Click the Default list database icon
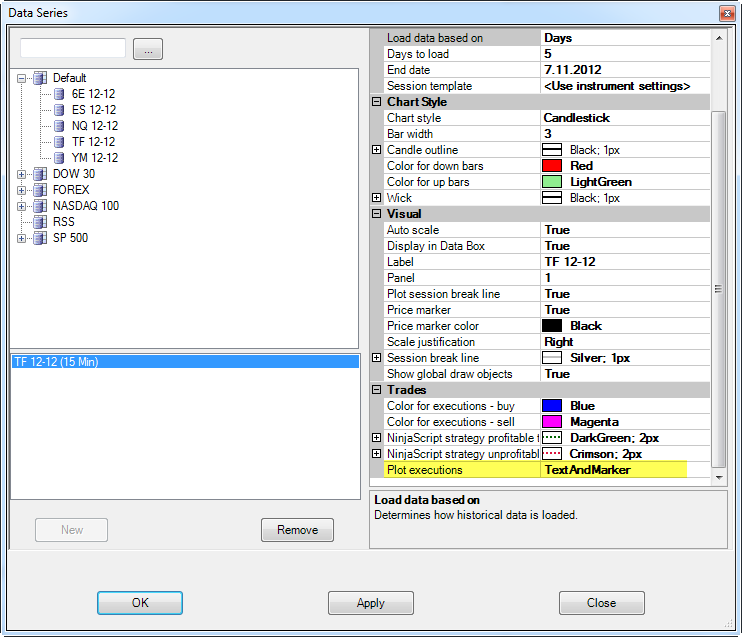This screenshot has height=637, width=742. click(x=40, y=78)
